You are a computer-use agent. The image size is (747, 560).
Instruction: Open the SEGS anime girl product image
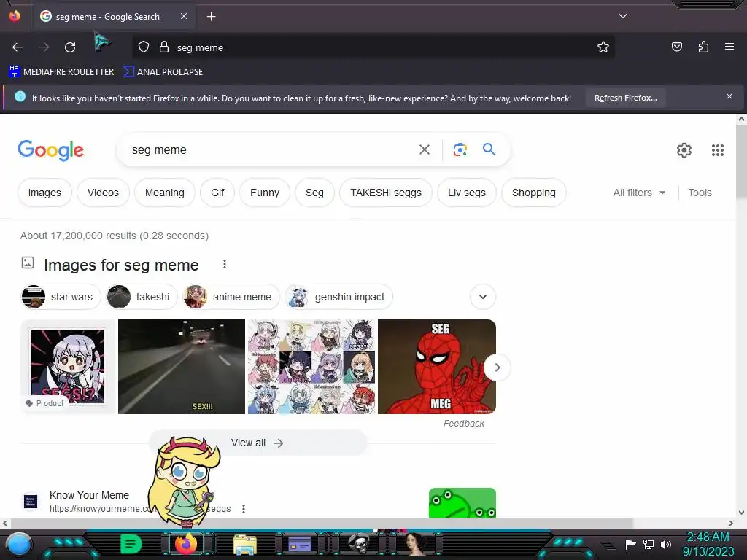[68, 367]
